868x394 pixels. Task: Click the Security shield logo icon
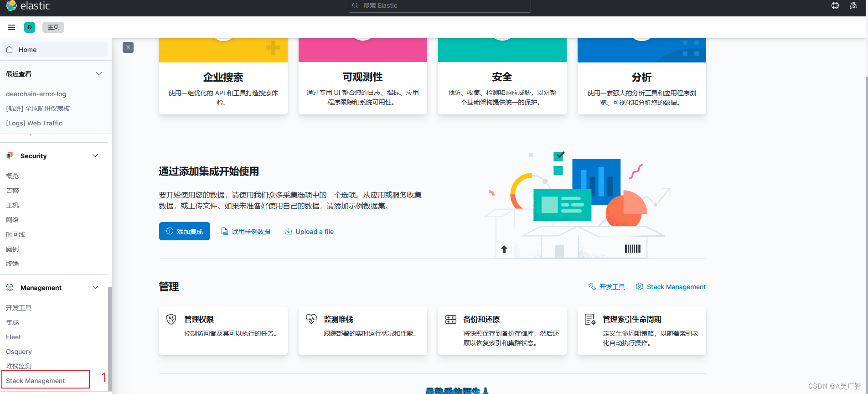pyautogui.click(x=10, y=156)
